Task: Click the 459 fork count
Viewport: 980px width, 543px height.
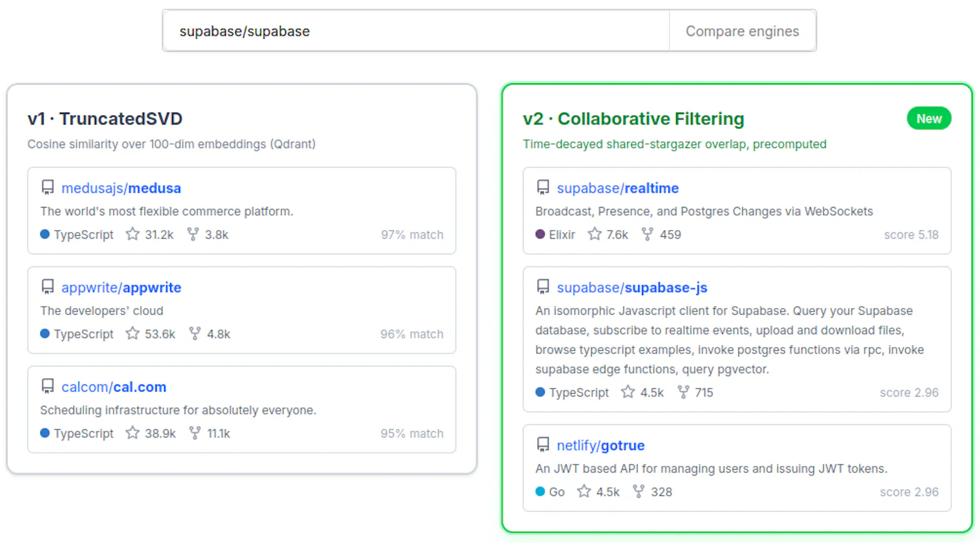Action: point(671,234)
